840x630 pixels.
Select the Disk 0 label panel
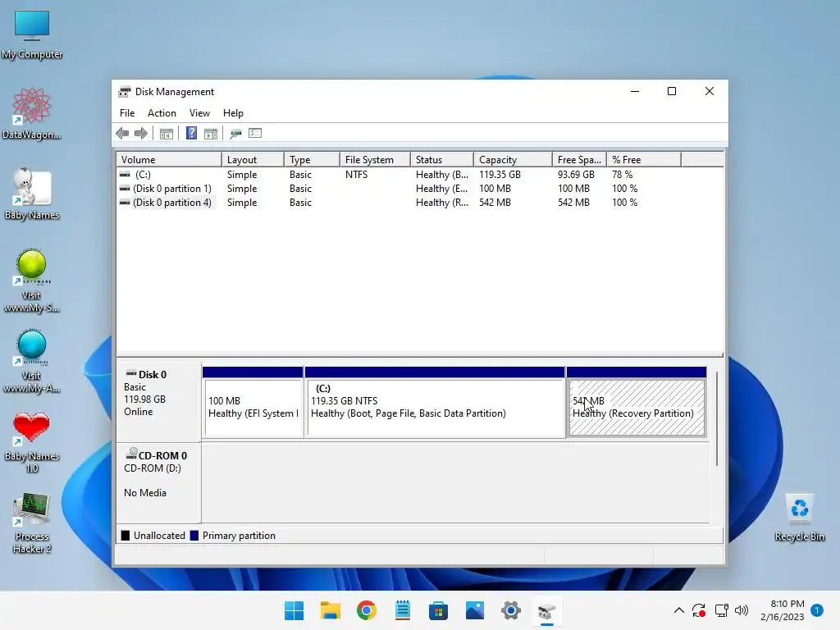(158, 402)
